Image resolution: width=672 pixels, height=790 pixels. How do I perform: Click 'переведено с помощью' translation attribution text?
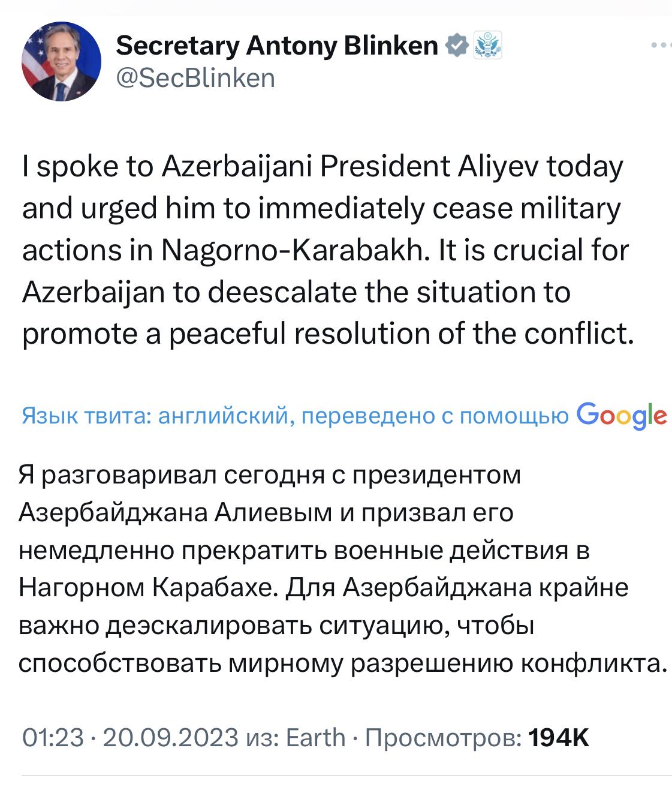[435, 416]
